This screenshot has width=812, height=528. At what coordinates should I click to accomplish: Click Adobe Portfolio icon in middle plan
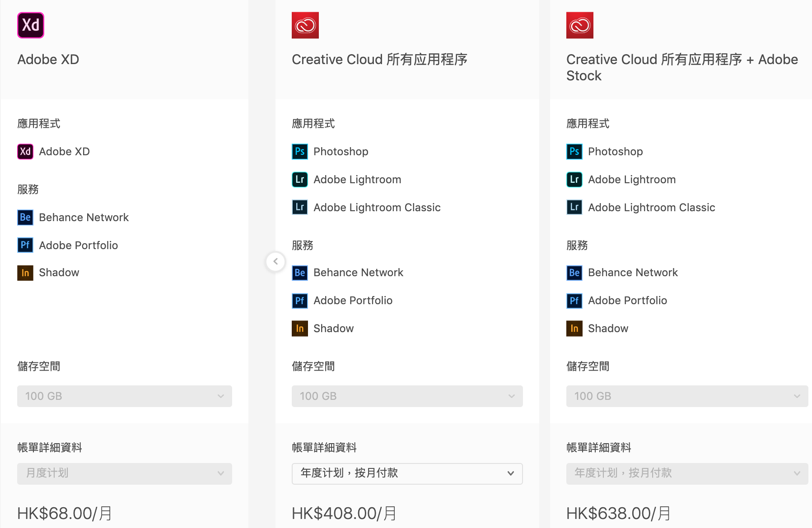[x=300, y=301]
